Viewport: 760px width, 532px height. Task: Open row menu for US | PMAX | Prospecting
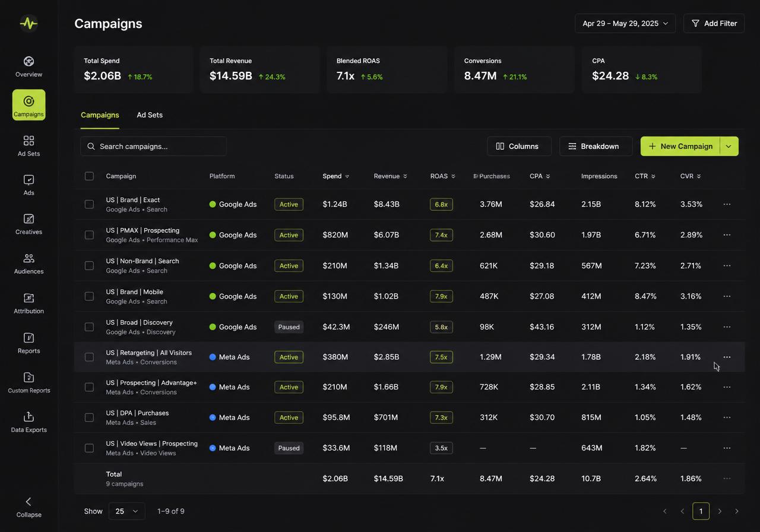[x=727, y=235]
